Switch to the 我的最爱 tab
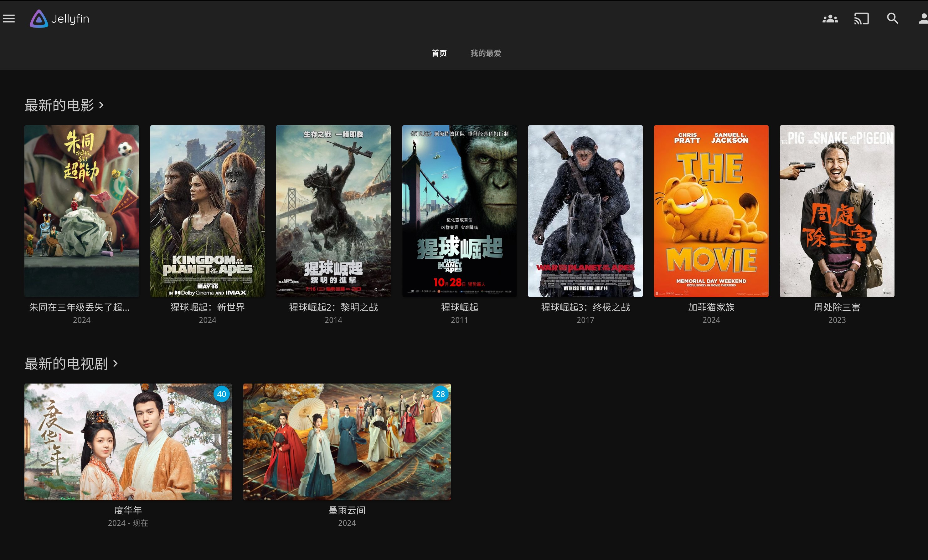The height and width of the screenshot is (560, 928). [x=486, y=53]
